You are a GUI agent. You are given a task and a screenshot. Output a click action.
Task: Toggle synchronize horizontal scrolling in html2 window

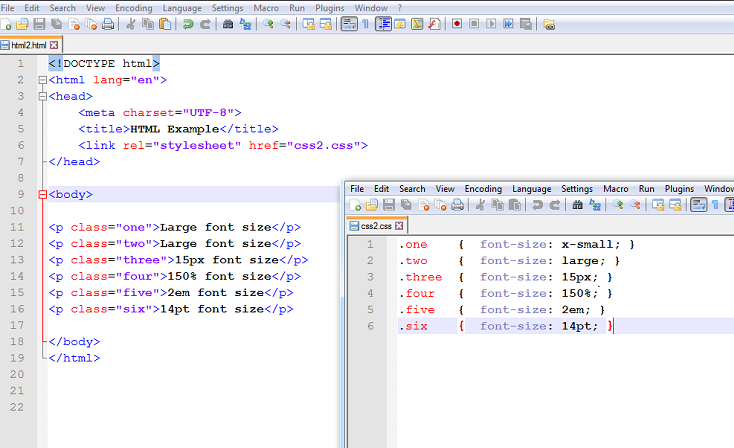(325, 24)
